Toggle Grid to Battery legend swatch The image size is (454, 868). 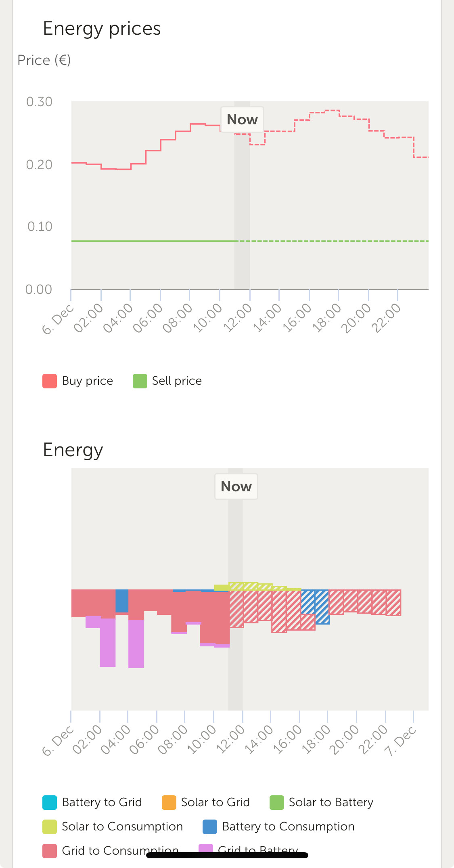(x=206, y=850)
